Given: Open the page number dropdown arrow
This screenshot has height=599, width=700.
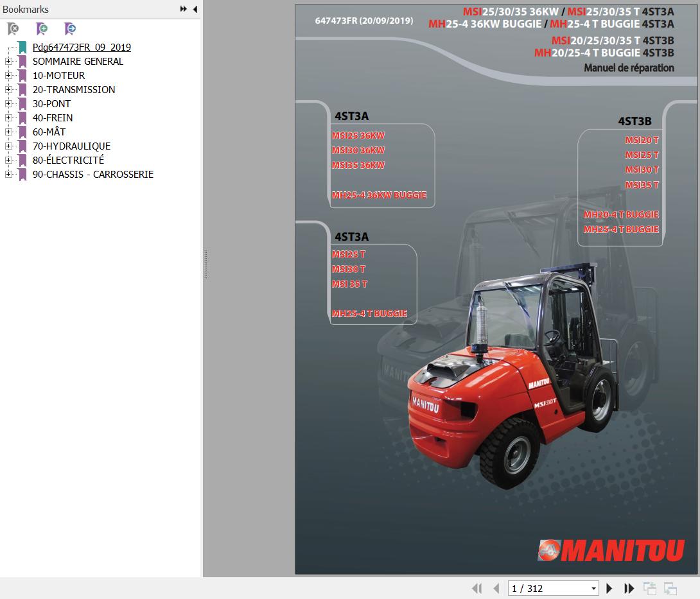Looking at the screenshot, I should pyautogui.click(x=594, y=588).
